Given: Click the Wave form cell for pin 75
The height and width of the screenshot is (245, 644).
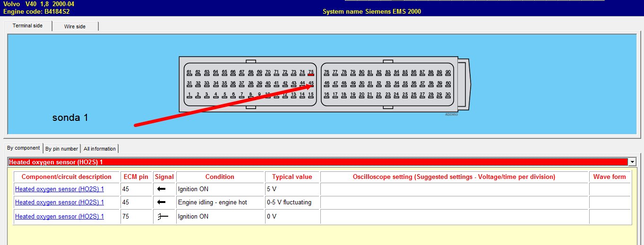Looking at the screenshot, I should pyautogui.click(x=609, y=216).
